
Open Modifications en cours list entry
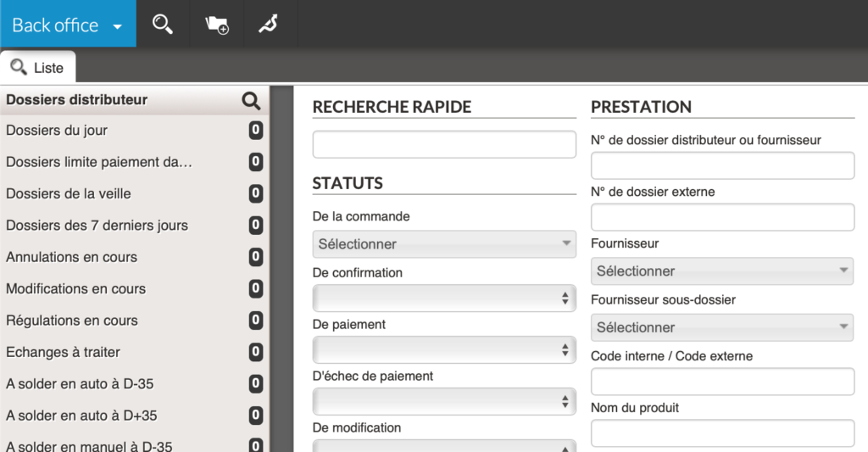[75, 289]
